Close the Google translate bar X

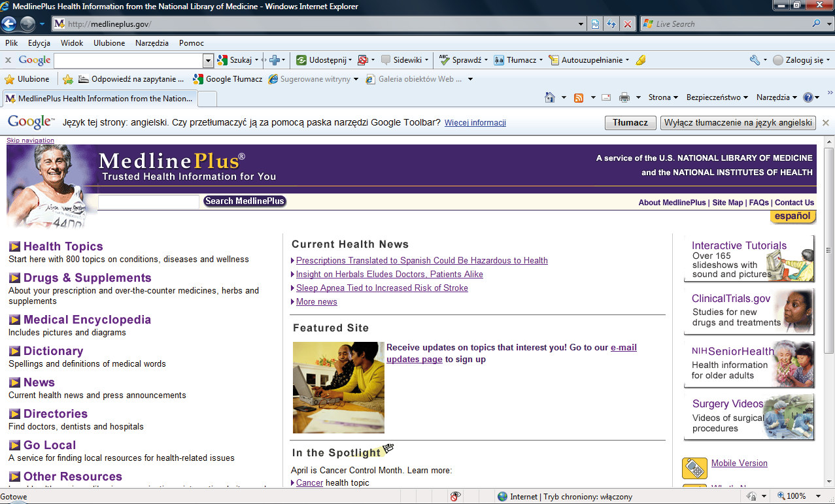coord(825,122)
